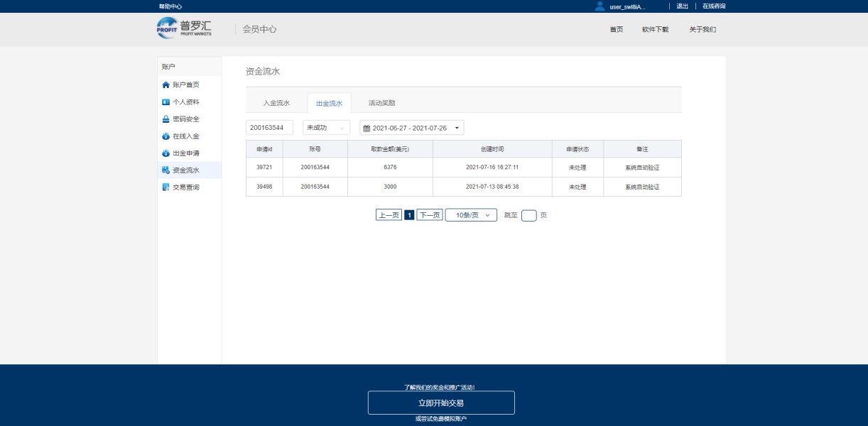Screen dimensions: 868x426
Task: Click the user avatar icon in top bar
Action: (x=600, y=6)
